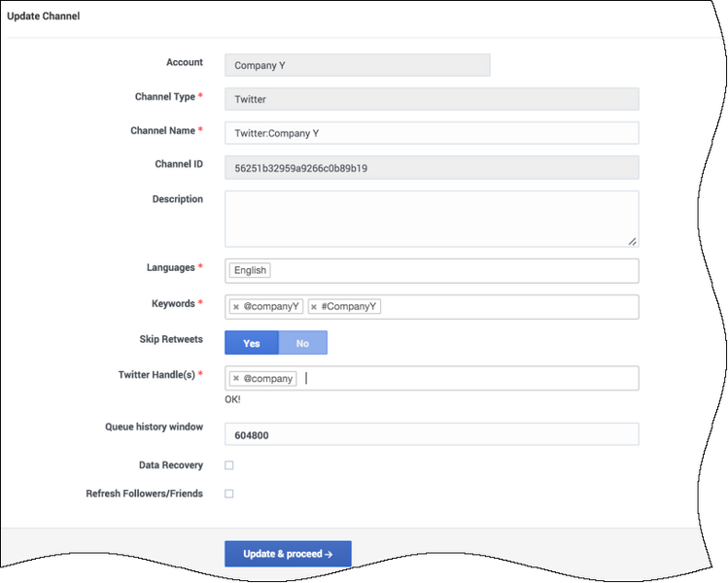This screenshot has width=728, height=583.
Task: Click the Channel ID value field
Action: 432,167
